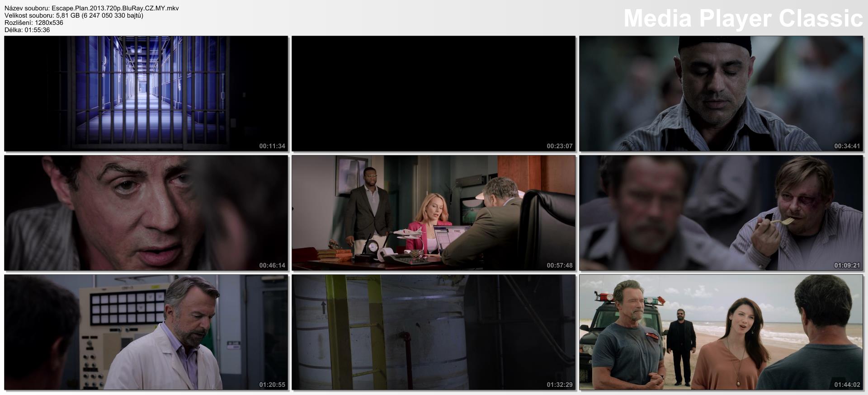
Task: Click the office scene thumbnail with pink blazer
Action: [433, 213]
